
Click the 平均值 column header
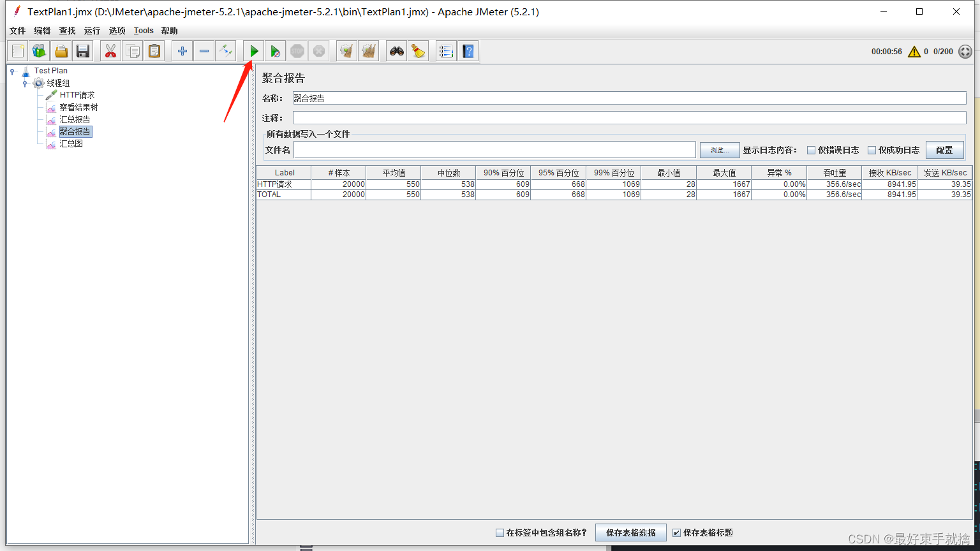(394, 173)
